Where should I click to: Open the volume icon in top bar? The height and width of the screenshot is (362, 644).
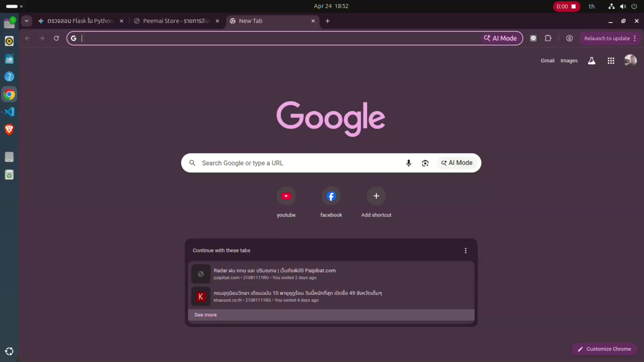pyautogui.click(x=623, y=6)
